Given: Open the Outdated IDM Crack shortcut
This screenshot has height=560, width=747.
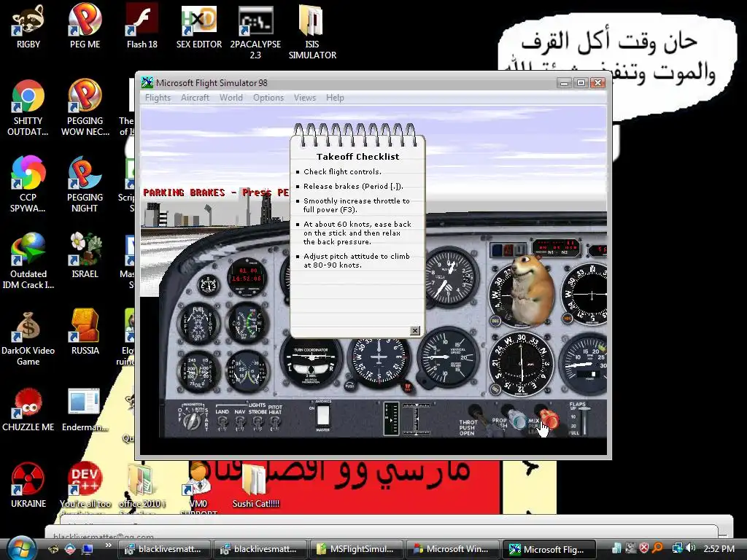Looking at the screenshot, I should 28,260.
